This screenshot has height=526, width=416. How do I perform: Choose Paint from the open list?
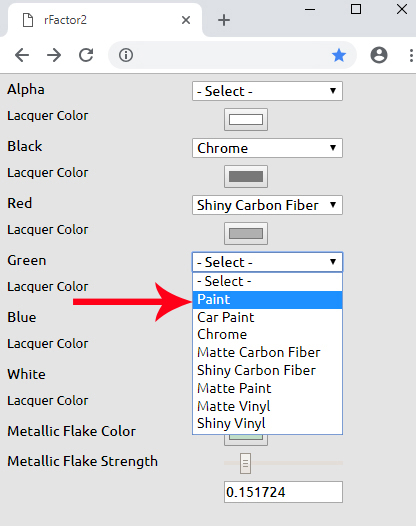click(x=267, y=300)
